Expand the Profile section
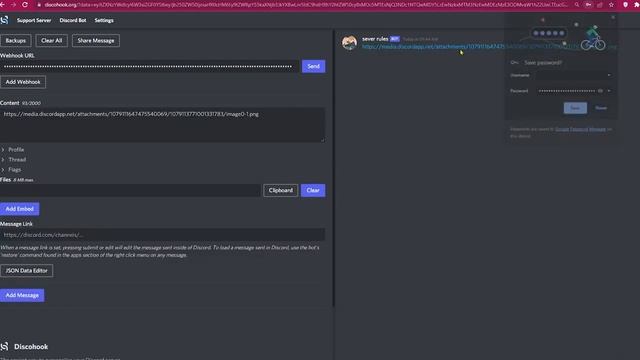640x360 pixels. click(12, 150)
